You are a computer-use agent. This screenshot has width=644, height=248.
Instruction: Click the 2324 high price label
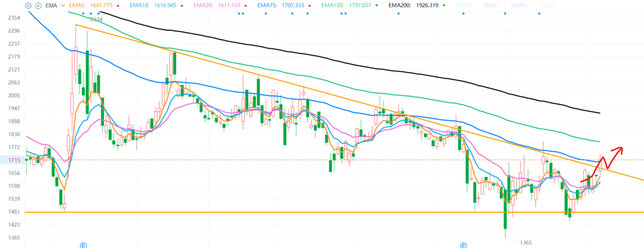97,19
